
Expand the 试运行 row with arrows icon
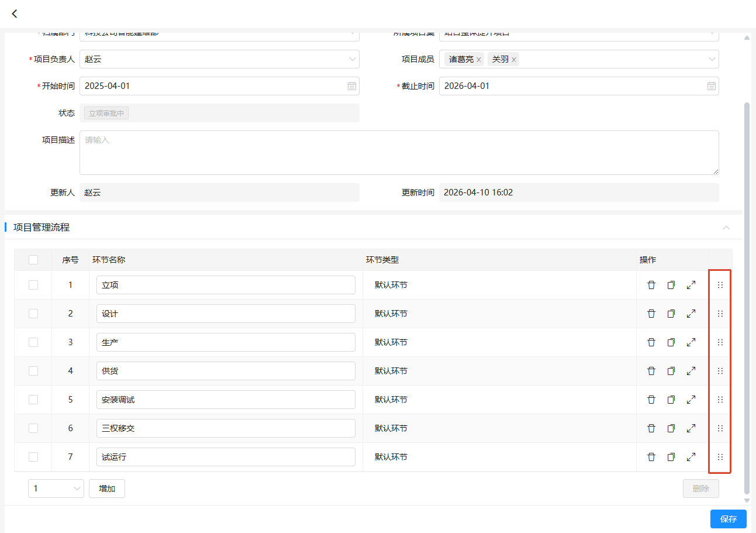click(691, 457)
